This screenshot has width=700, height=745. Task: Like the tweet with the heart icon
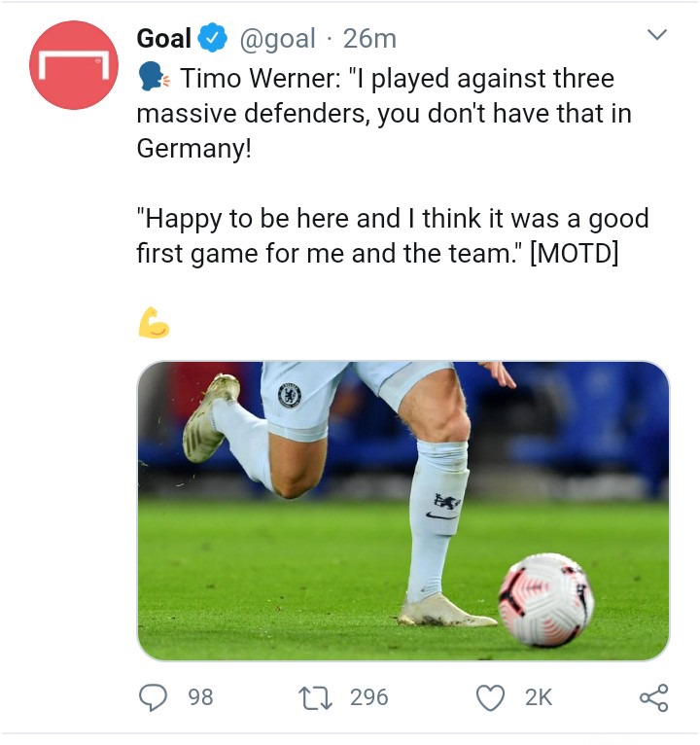click(494, 696)
